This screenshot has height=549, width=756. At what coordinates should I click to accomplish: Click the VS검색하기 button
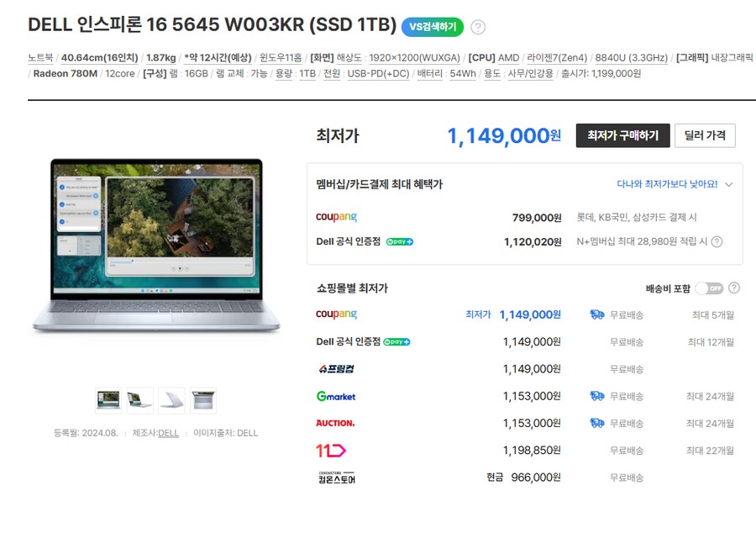[433, 27]
